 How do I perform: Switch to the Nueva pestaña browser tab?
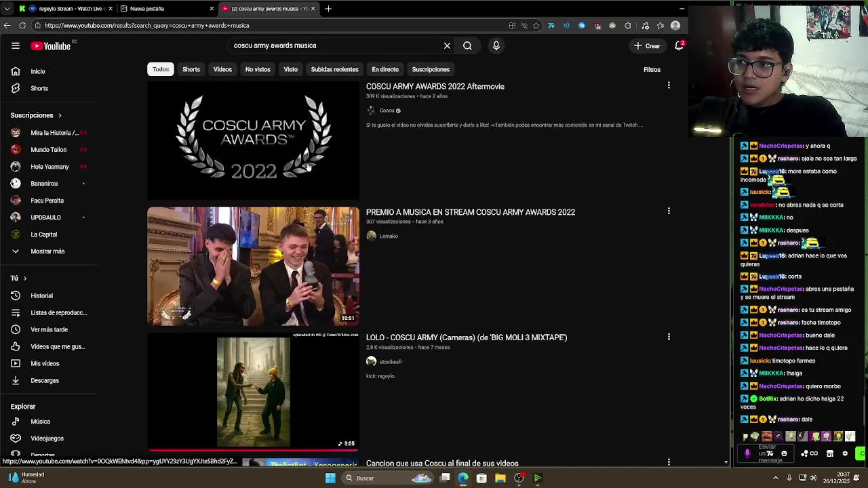tap(166, 9)
